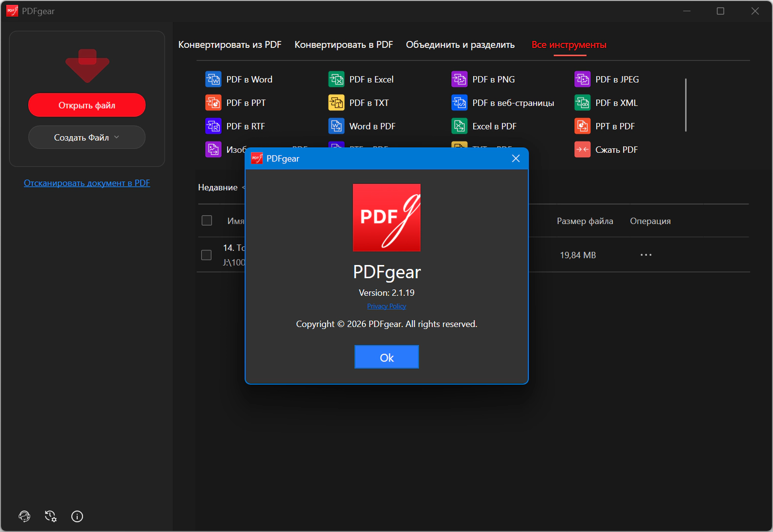Screen dimensions: 773x532
Task: Click the tools list vertical scrollbar
Action: [x=686, y=105]
